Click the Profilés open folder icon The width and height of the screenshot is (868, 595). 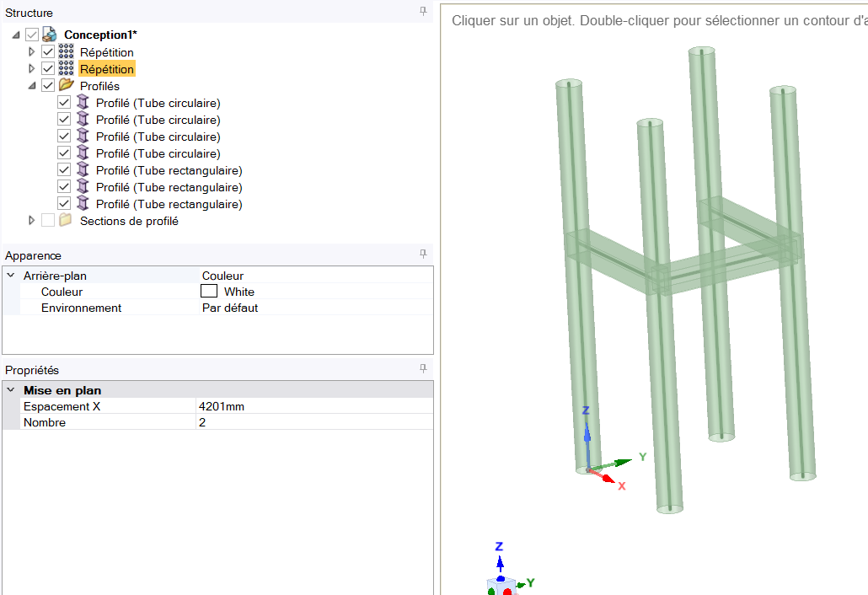[66, 85]
